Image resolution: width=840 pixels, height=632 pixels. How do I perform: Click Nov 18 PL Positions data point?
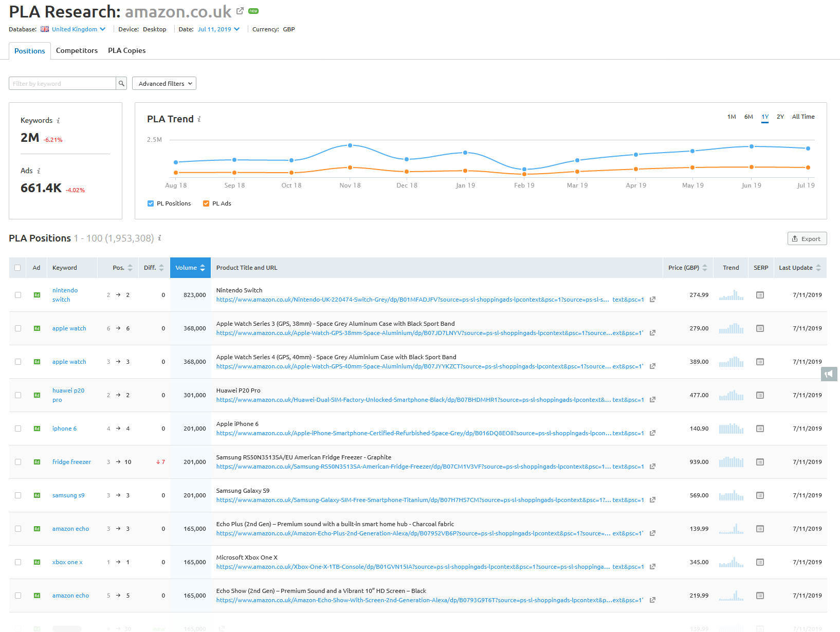tap(350, 145)
